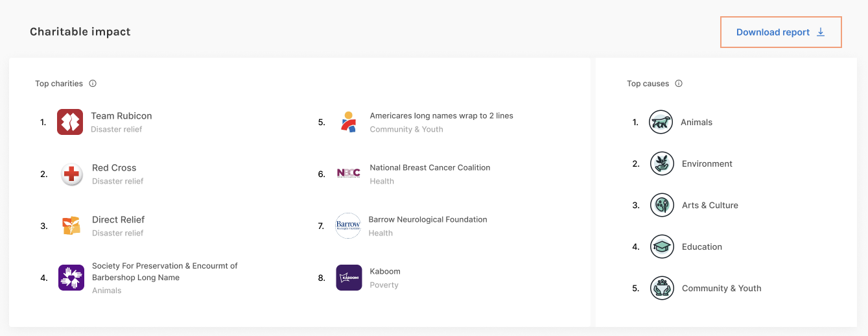Click the Team Rubicon charity name
This screenshot has width=868, height=336.
point(121,115)
